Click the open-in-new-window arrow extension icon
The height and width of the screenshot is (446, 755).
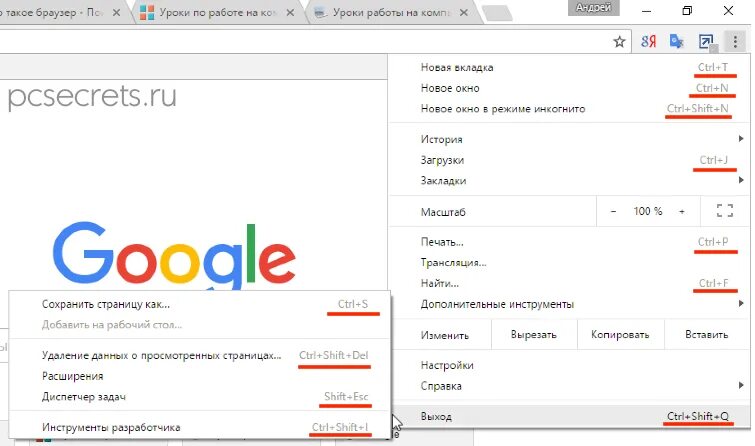tap(706, 42)
